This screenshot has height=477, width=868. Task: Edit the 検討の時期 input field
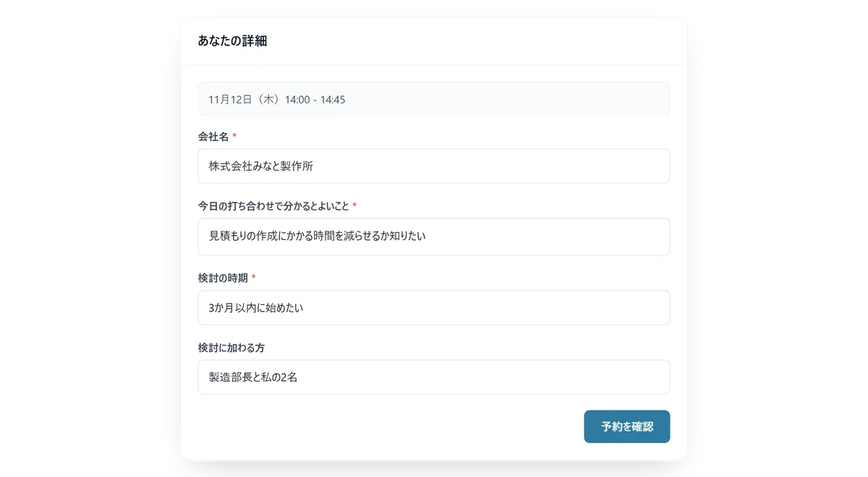point(434,308)
